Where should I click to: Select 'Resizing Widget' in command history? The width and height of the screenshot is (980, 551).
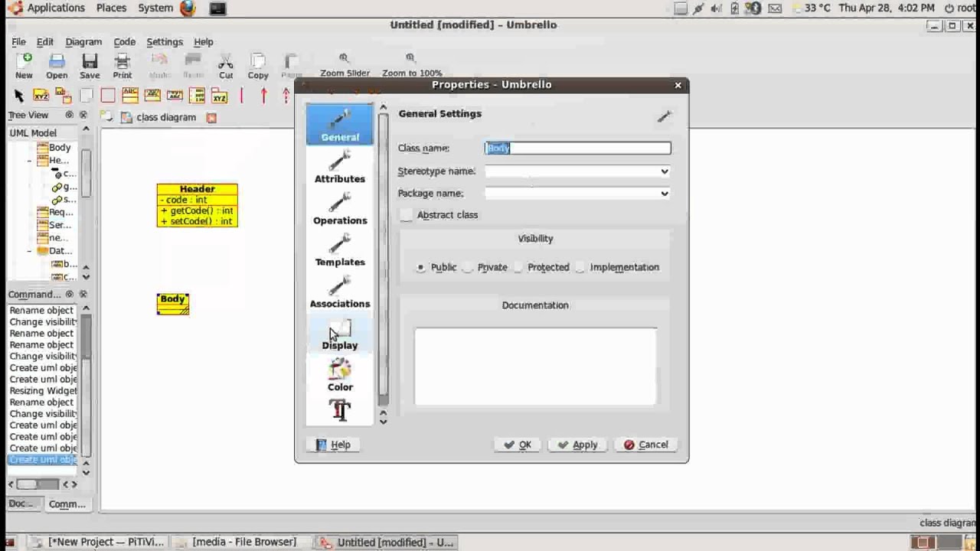[x=43, y=391]
